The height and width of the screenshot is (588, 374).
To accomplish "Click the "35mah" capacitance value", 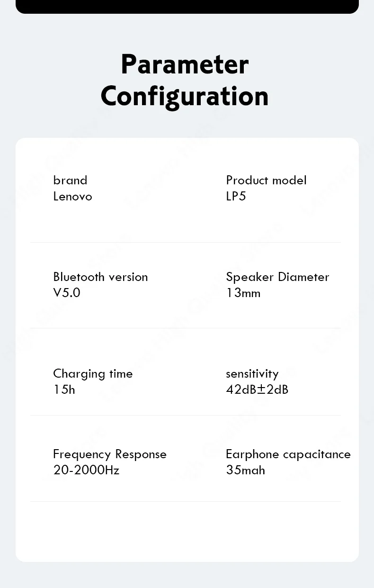I will pos(245,470).
